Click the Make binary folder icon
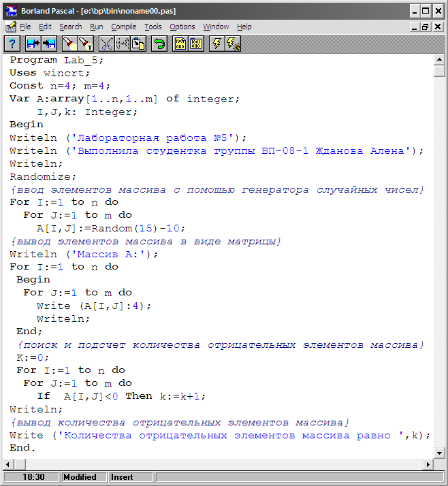This screenshot has width=448, height=486. coord(196,44)
